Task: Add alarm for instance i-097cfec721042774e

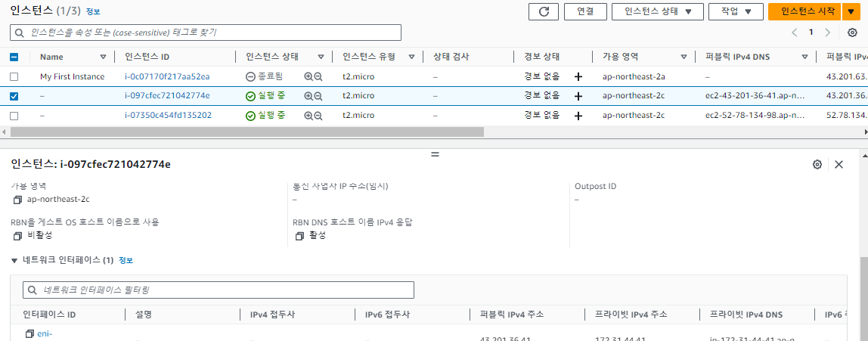Action: pos(578,96)
